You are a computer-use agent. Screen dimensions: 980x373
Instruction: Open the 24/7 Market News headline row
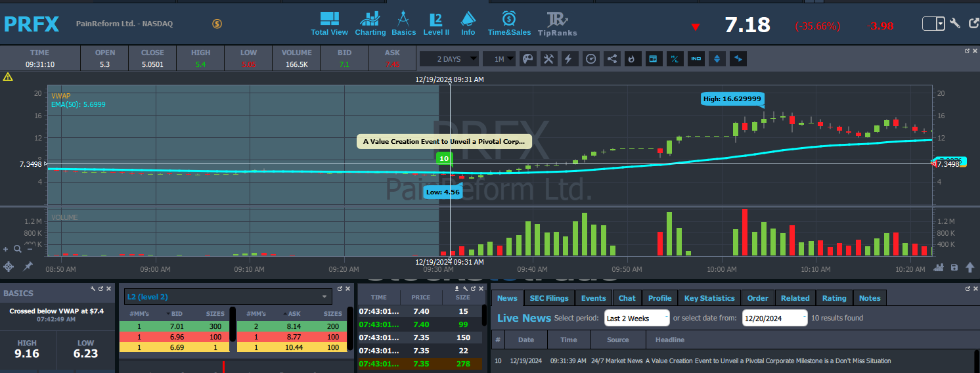pyautogui.click(x=732, y=361)
